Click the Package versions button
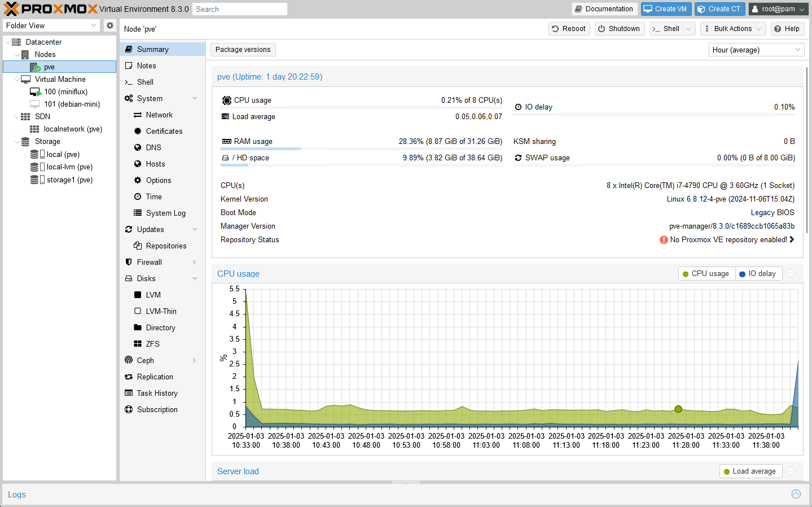This screenshot has width=812, height=507. tap(243, 50)
